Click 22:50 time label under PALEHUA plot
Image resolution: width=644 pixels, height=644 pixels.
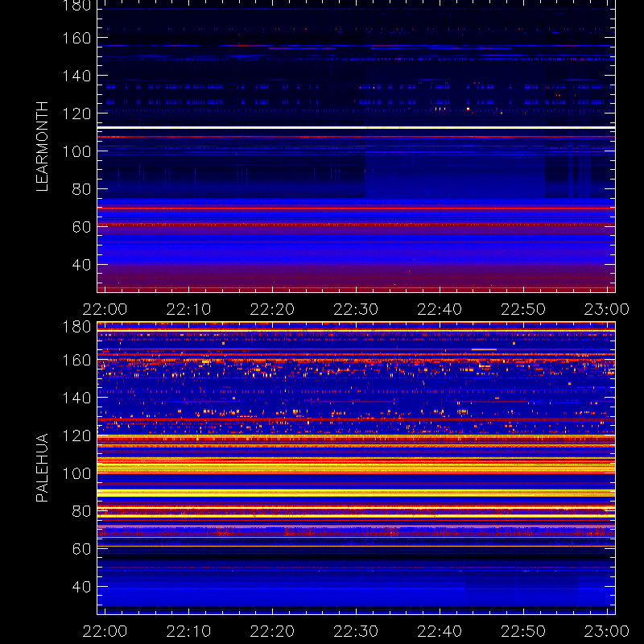(523, 631)
